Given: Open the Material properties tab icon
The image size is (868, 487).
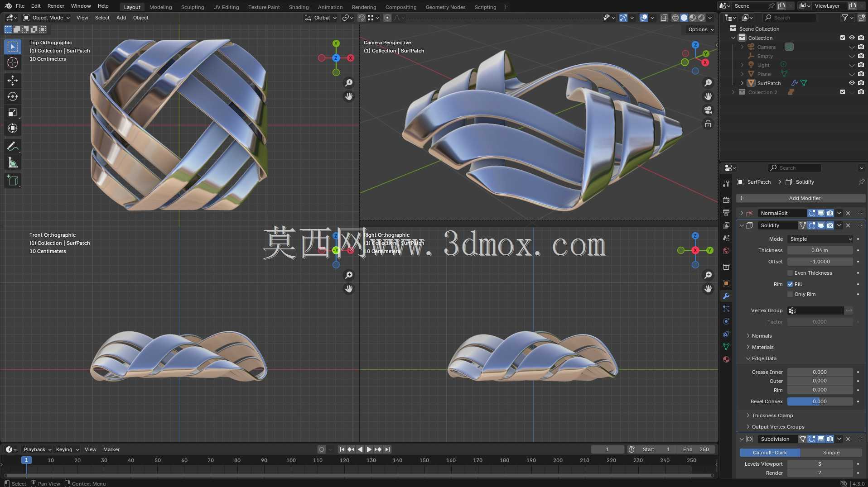Looking at the screenshot, I should [726, 359].
